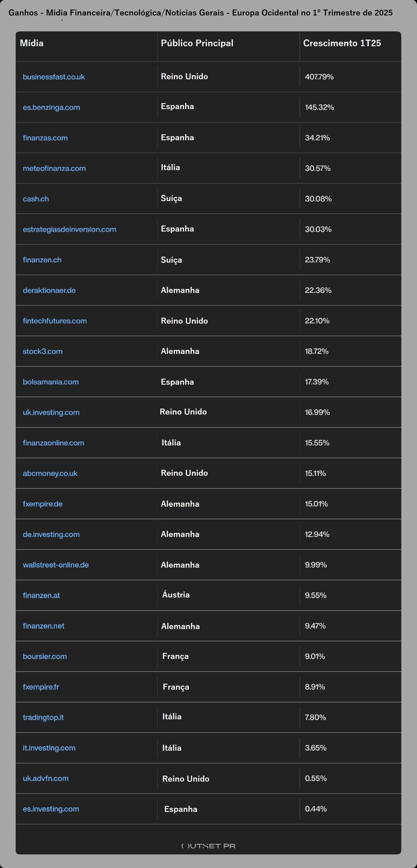417x868 pixels.
Task: Open the businessfast.co.uk link
Action: coord(54,77)
